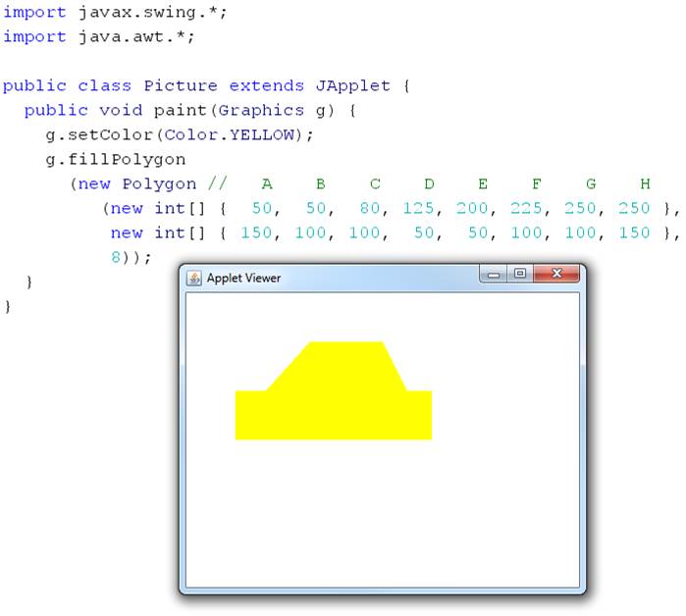
Task: Click the 'g.fillPolygon' code line
Action: coord(116,160)
